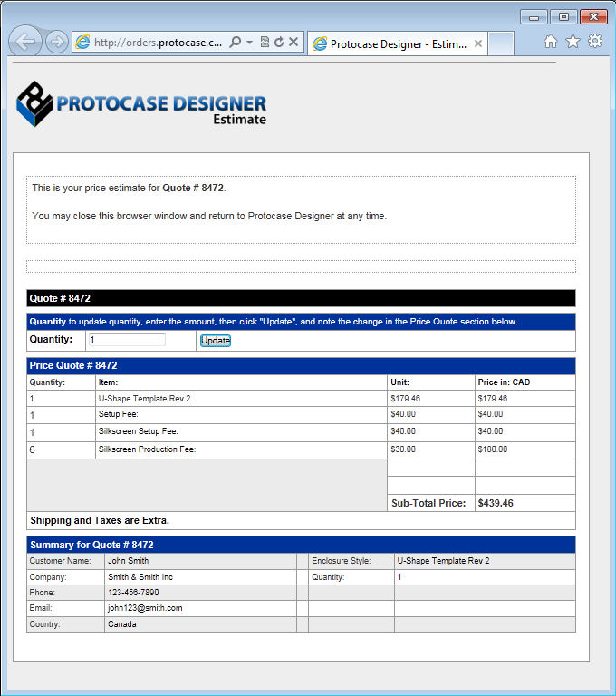The image size is (616, 696).
Task: Click the Update quantity button
Action: tap(216, 341)
